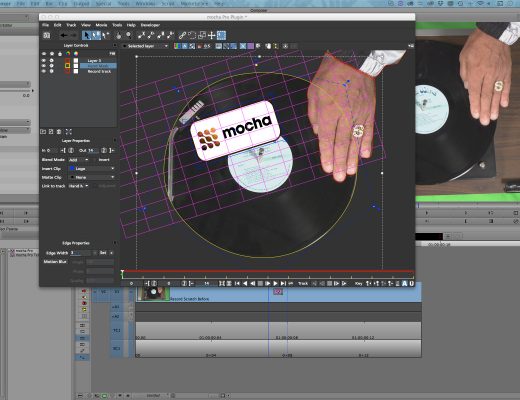The width and height of the screenshot is (520, 400).
Task: Open the Link to track dropdown
Action: click(78, 186)
